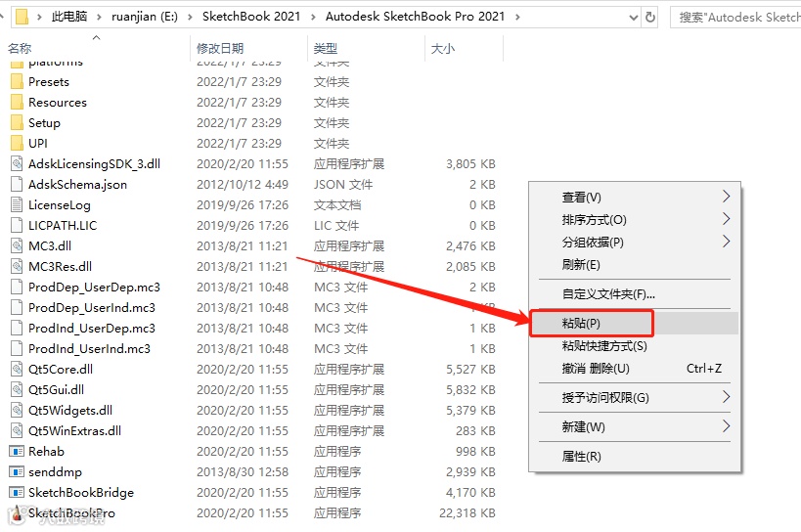
Task: Click the UPI folder icon
Action: click(17, 143)
